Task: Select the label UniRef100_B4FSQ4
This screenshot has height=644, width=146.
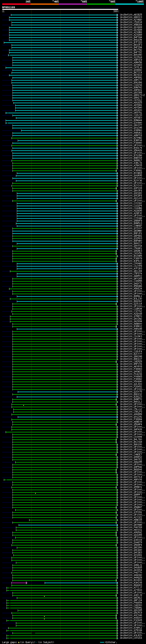Action: [x=131, y=37]
